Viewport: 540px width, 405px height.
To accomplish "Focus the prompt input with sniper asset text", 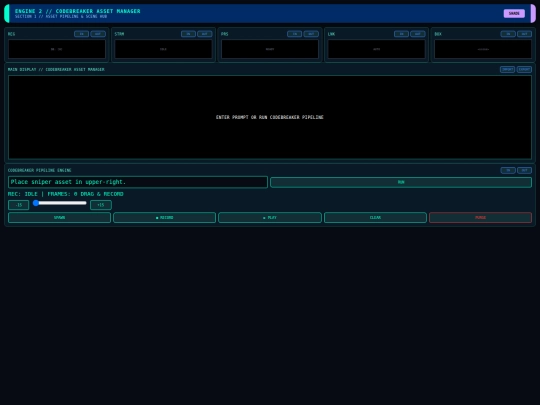I will (138, 182).
